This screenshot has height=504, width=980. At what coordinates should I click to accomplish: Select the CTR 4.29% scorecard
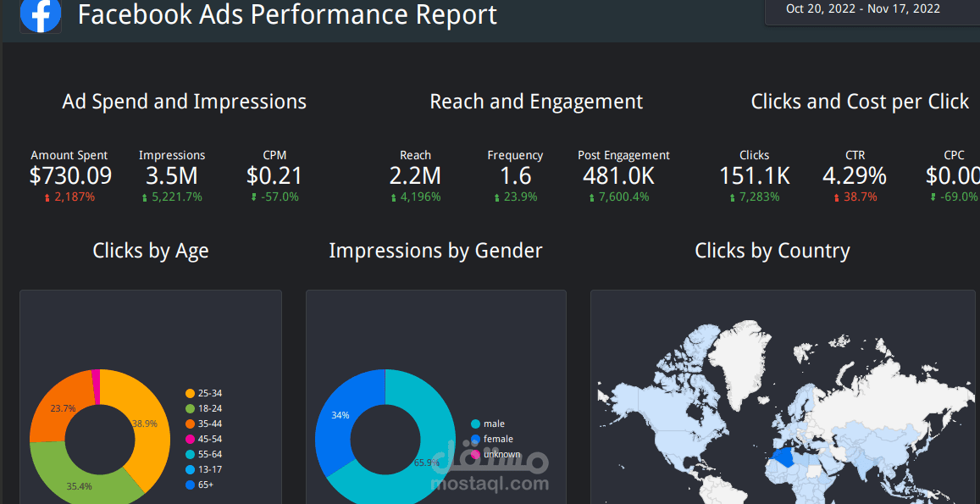coord(855,175)
